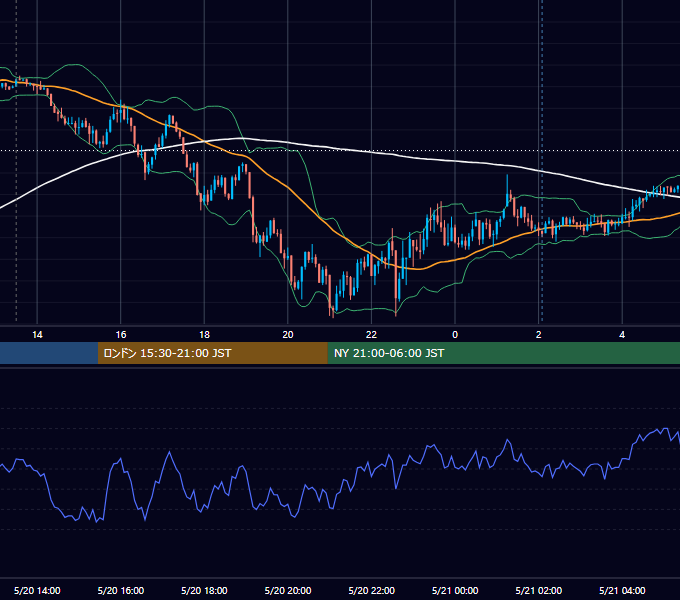Screen dimensions: 680x600
Task: Click the blue session bar before ロンドン
Action: pos(49,353)
